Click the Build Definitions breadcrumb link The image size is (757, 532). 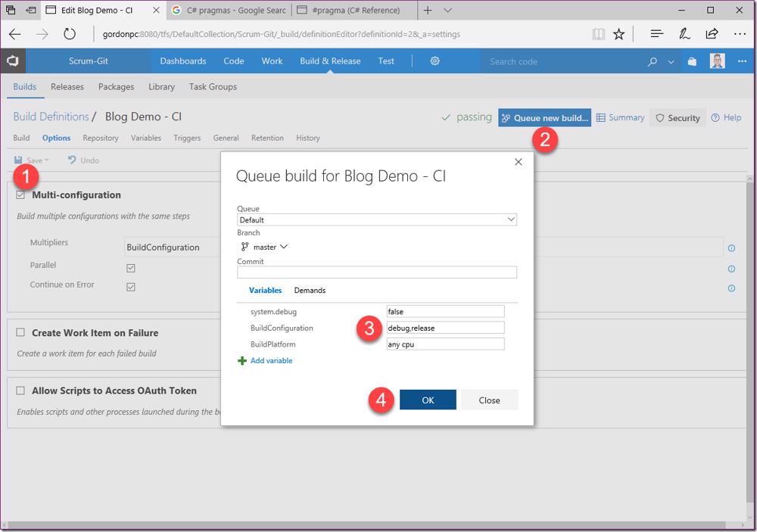click(51, 117)
